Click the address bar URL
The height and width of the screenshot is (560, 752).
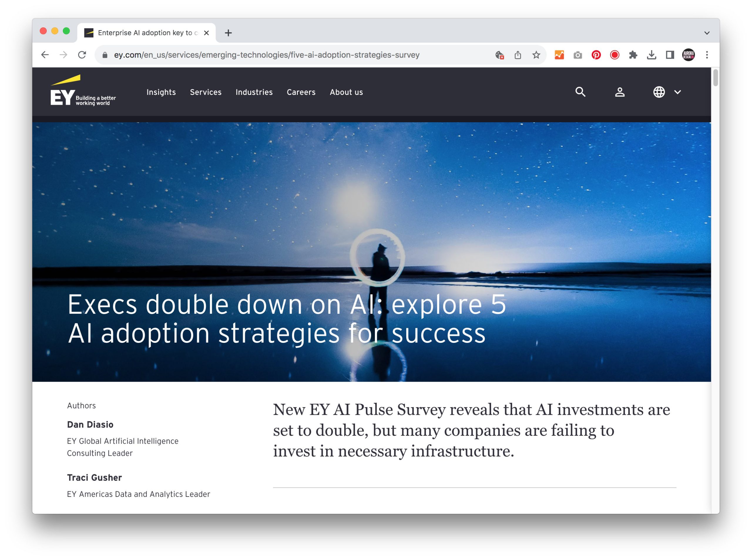coord(267,55)
